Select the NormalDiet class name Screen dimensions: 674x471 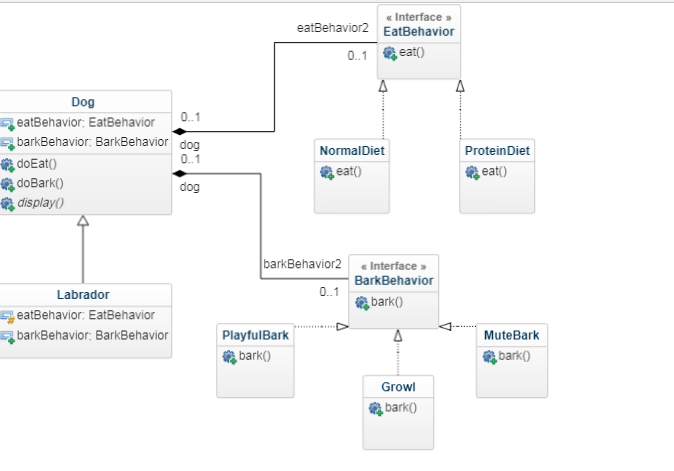tap(352, 151)
